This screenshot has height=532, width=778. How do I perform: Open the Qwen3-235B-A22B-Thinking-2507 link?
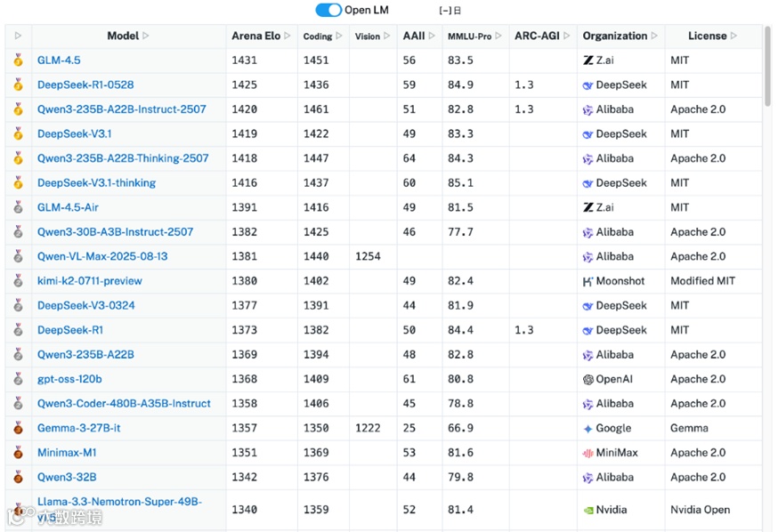coord(123,158)
